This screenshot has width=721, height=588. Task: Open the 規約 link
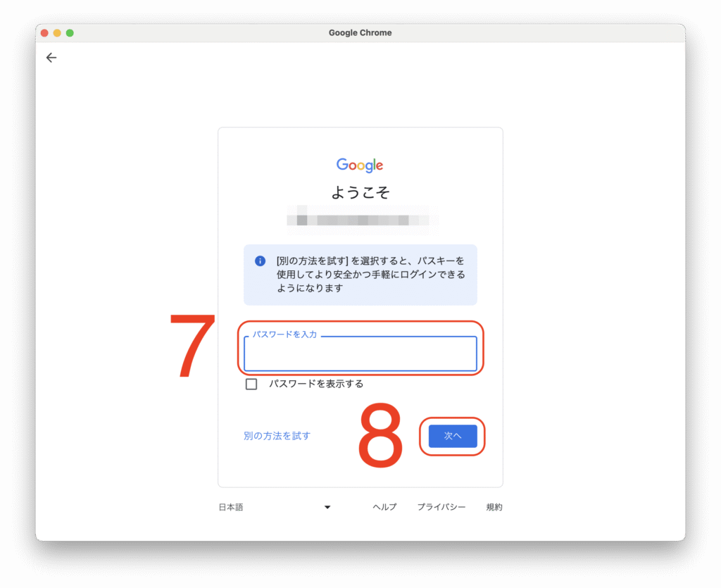494,507
